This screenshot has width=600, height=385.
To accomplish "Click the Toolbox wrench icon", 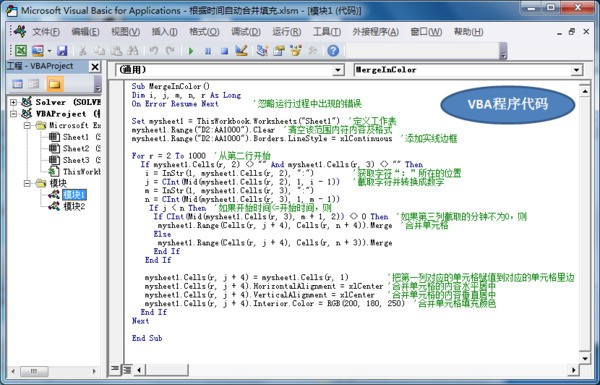I will click(313, 51).
